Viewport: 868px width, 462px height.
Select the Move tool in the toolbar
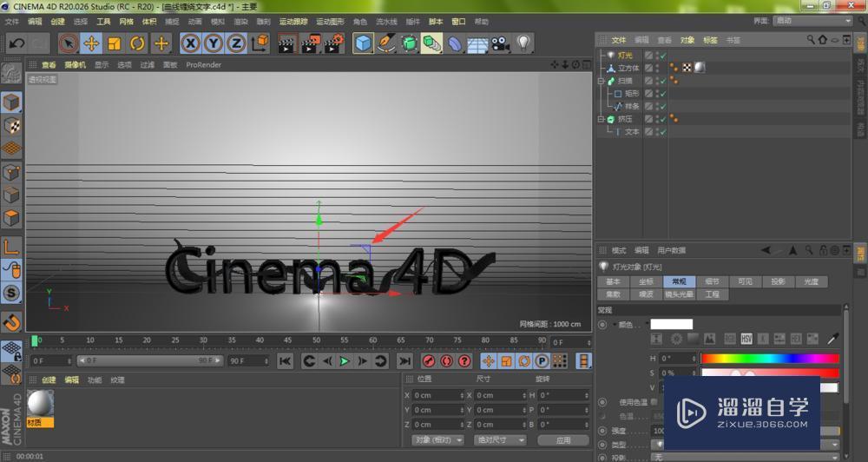91,43
